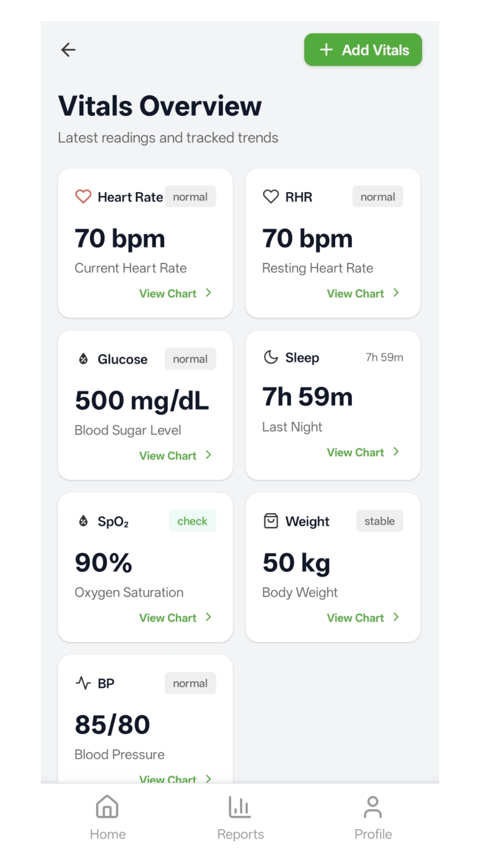
Task: Tap the Glucose droplet icon
Action: click(x=83, y=359)
